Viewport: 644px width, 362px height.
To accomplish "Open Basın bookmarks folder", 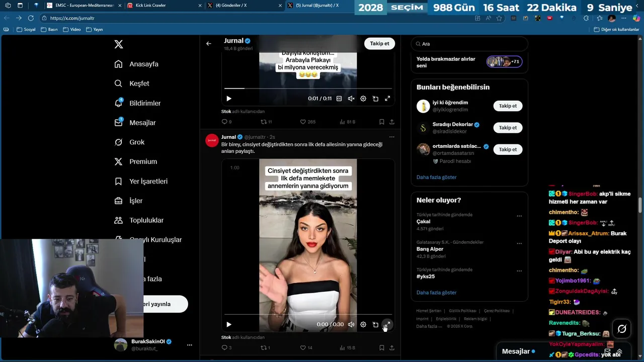I will (x=49, y=29).
